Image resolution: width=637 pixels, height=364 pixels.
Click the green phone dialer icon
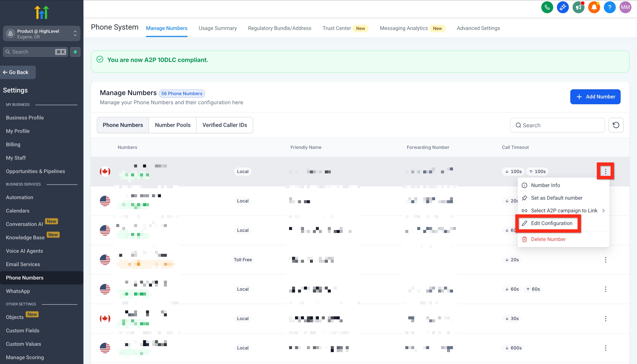547,7
